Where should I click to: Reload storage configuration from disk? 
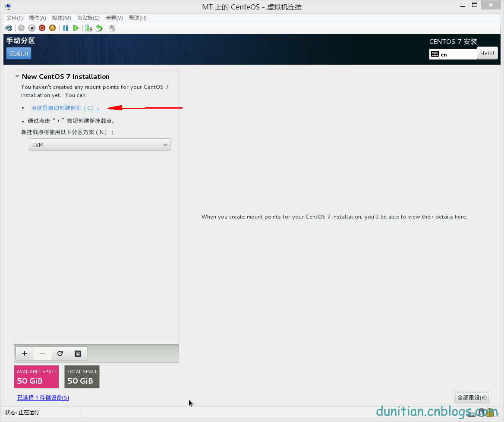(60, 353)
